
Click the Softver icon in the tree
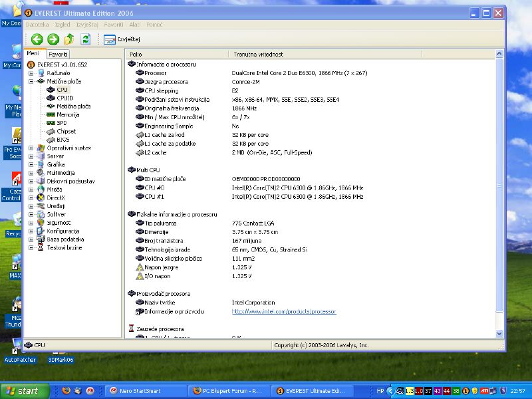point(41,214)
